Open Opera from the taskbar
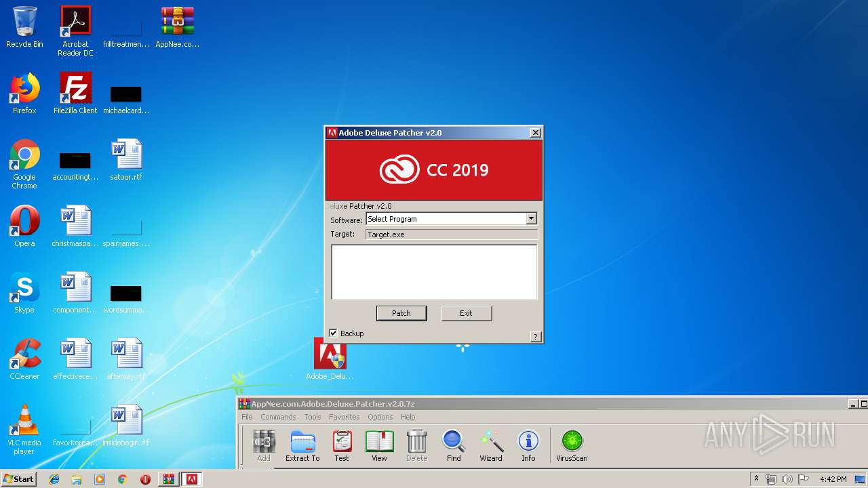Screen dimensions: 868x488 pos(145,479)
